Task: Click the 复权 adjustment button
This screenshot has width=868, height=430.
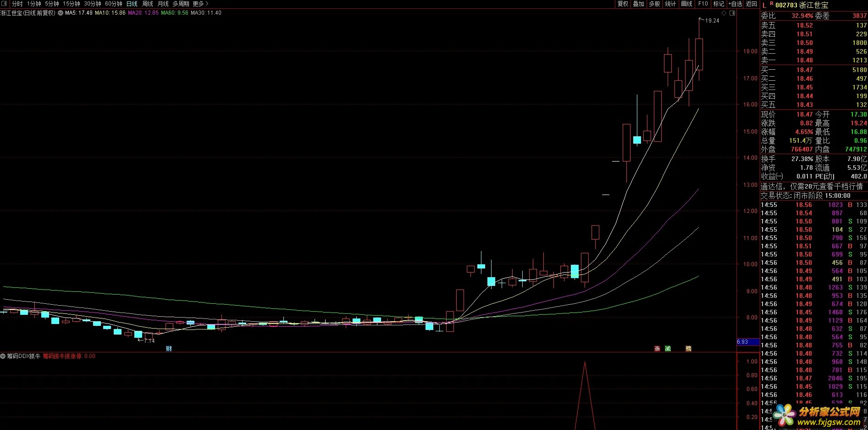Action: 623,4
